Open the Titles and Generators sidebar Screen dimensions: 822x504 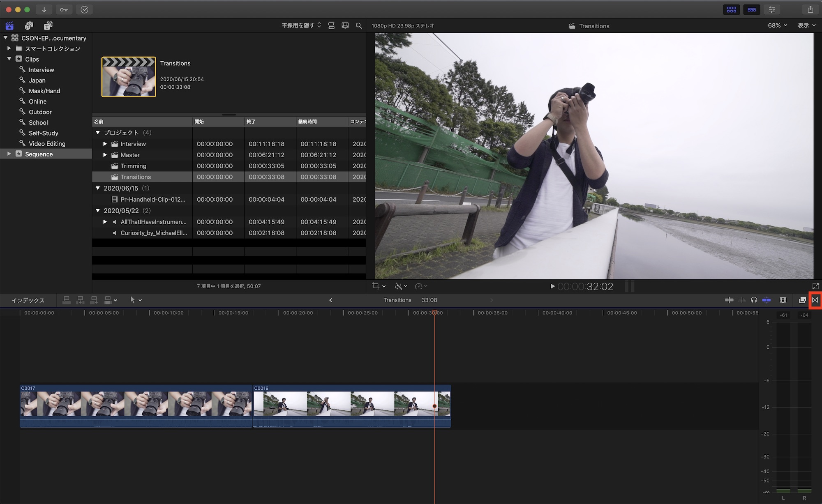point(48,25)
